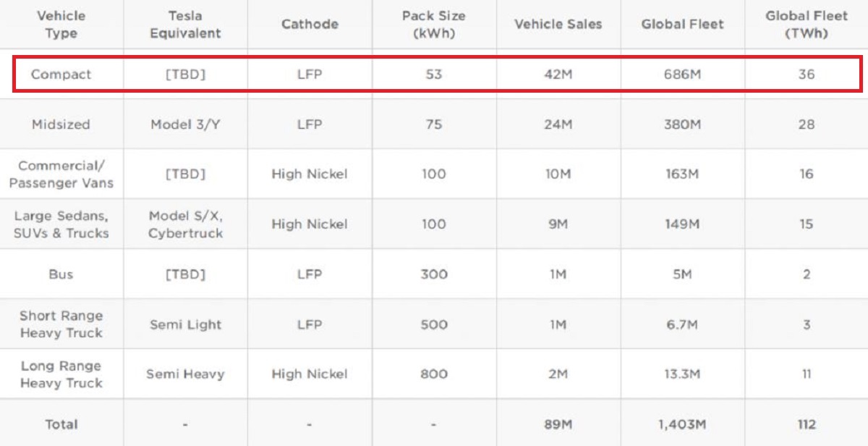Click the Long Range Heavy Truck cell
The image size is (868, 446).
pyautogui.click(x=61, y=374)
